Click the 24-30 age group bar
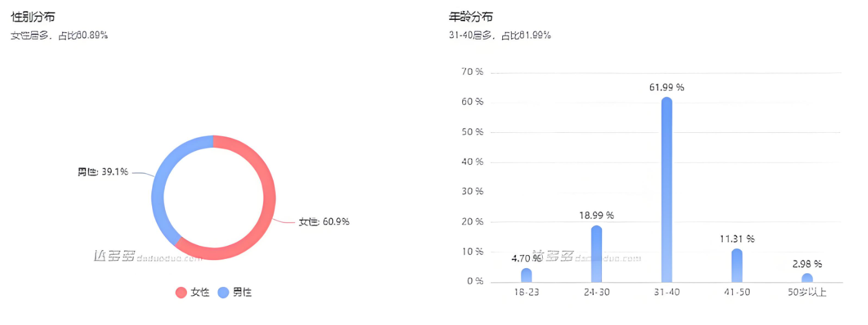The image size is (868, 325). click(x=596, y=255)
